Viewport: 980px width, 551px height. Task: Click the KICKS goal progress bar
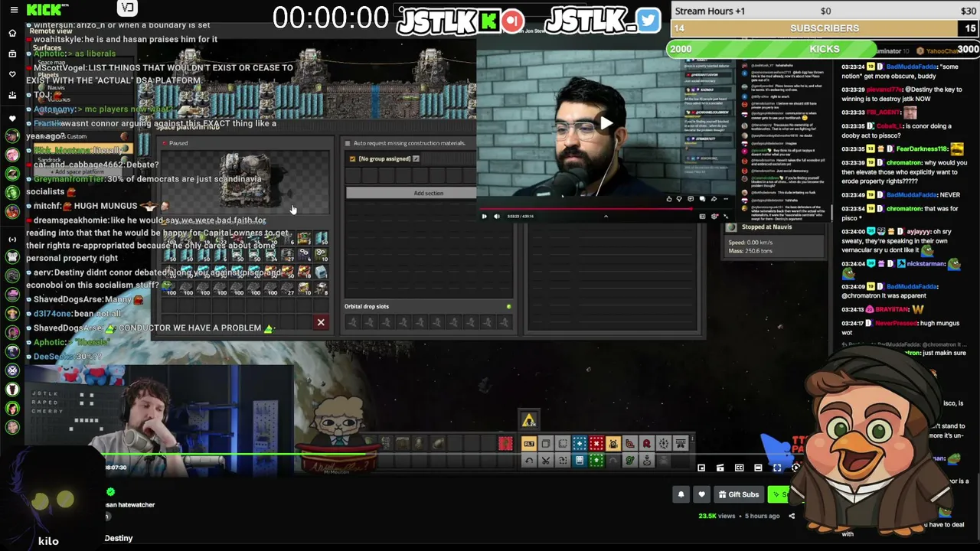pos(824,49)
